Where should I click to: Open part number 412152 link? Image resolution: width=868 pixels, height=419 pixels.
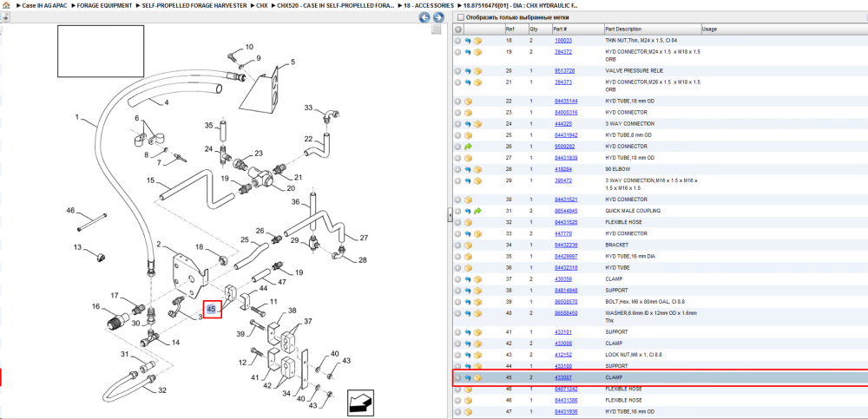coord(563,355)
